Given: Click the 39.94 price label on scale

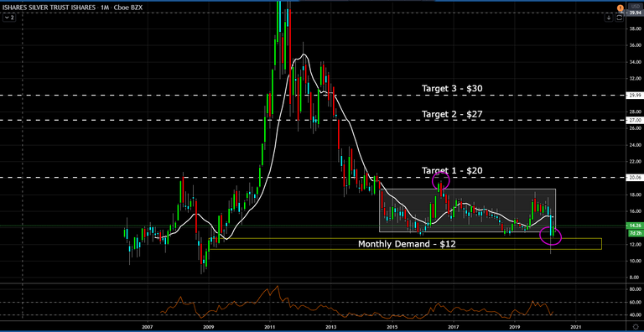Looking at the screenshot, I should pyautogui.click(x=635, y=13).
